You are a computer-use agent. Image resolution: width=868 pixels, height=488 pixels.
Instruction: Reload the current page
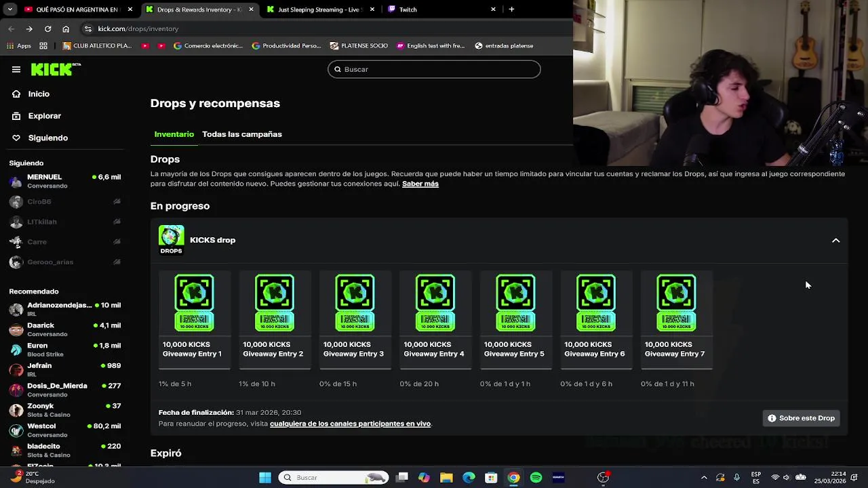coord(47,28)
